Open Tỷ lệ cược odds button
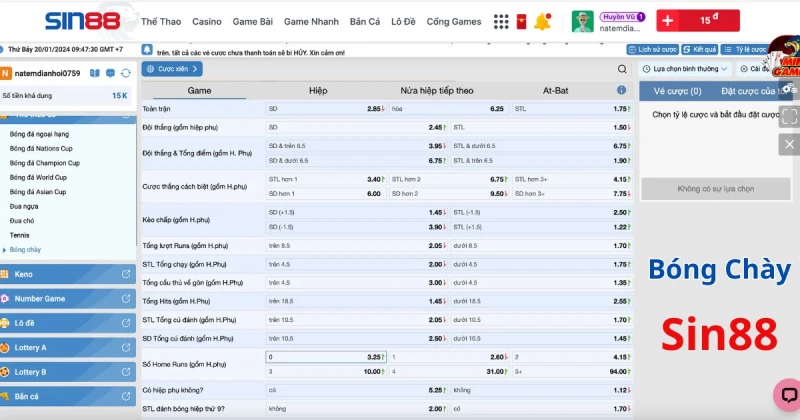 (744, 50)
